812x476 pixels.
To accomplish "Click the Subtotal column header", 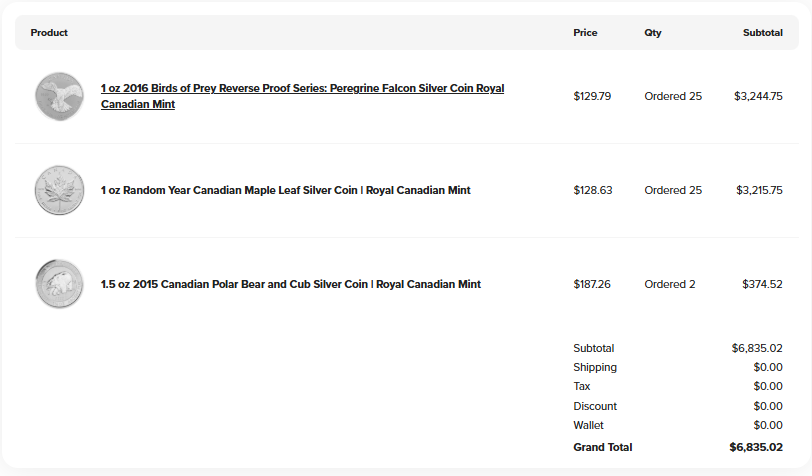I will coord(762,33).
